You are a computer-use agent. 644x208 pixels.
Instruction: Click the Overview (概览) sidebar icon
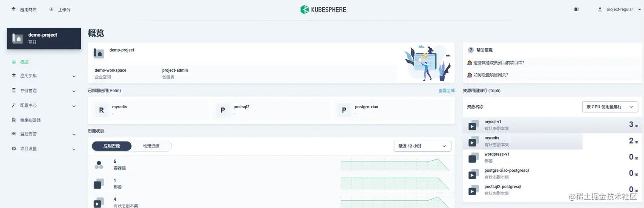[14, 62]
